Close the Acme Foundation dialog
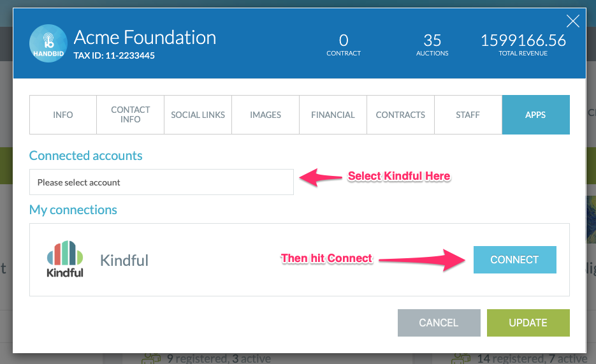Viewport: 596px width, 364px height. pyautogui.click(x=572, y=21)
